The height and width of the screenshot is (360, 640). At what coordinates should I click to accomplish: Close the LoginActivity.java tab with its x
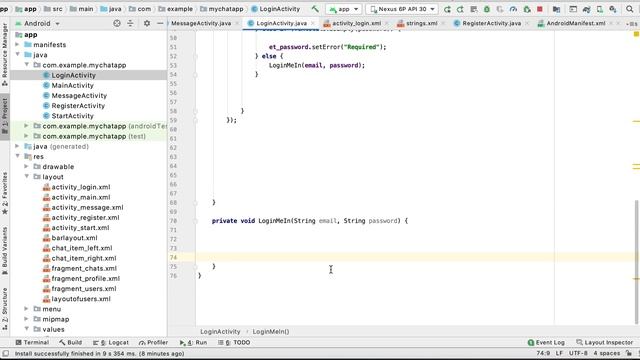[x=313, y=23]
